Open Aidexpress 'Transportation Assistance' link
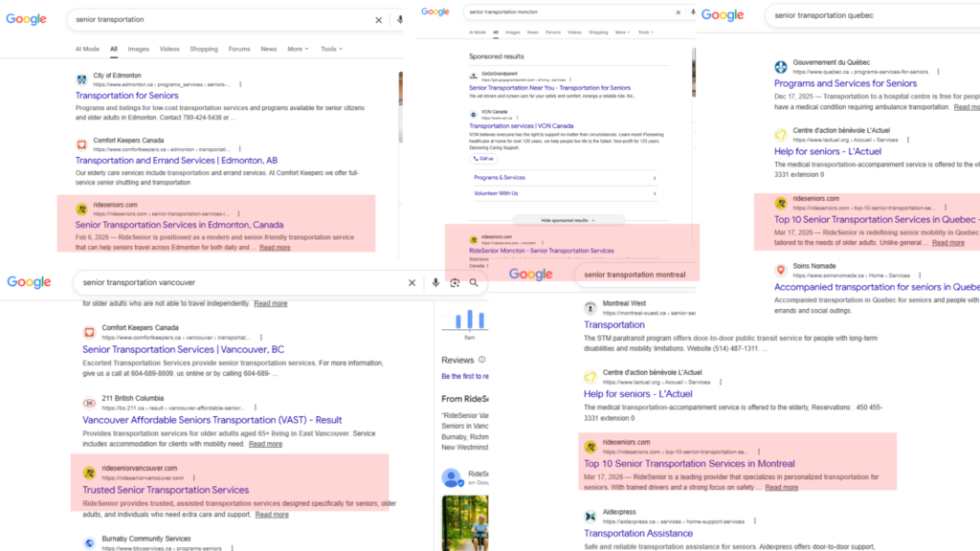 (638, 534)
